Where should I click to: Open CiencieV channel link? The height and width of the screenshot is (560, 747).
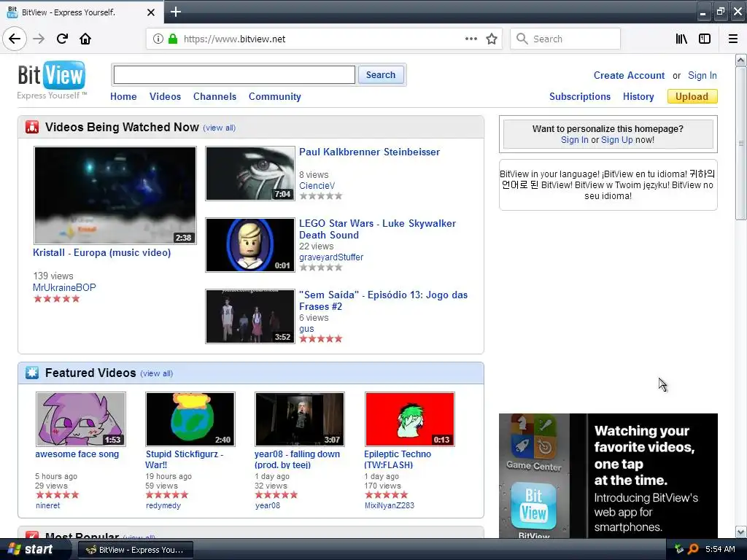[317, 186]
